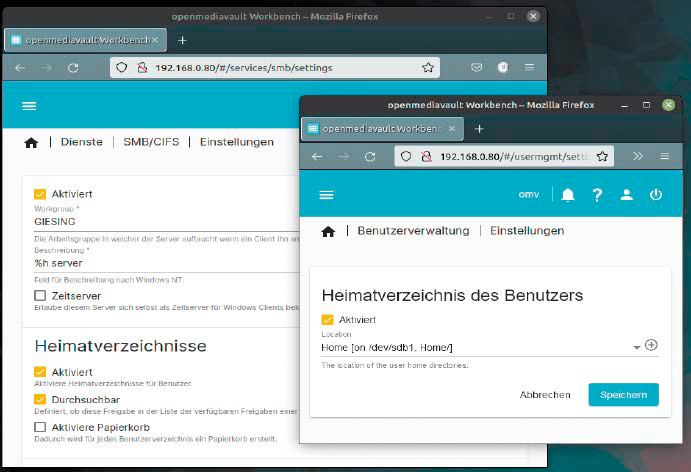Open the help question mark icon
Image resolution: width=691 pixels, height=472 pixels.
pyautogui.click(x=597, y=195)
